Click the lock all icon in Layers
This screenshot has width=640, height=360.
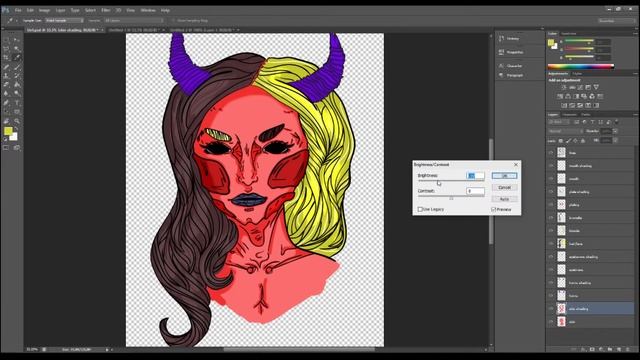(x=583, y=141)
